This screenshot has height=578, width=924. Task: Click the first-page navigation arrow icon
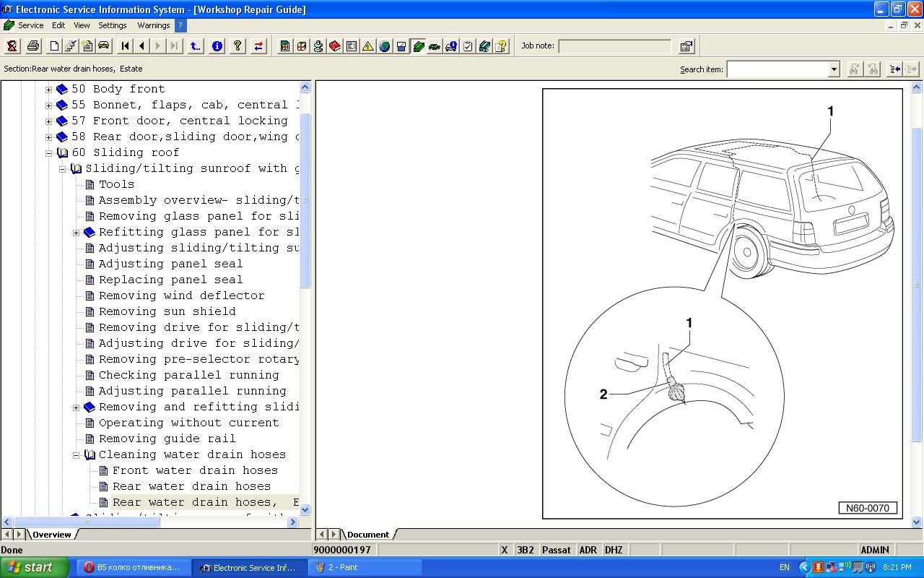click(125, 46)
